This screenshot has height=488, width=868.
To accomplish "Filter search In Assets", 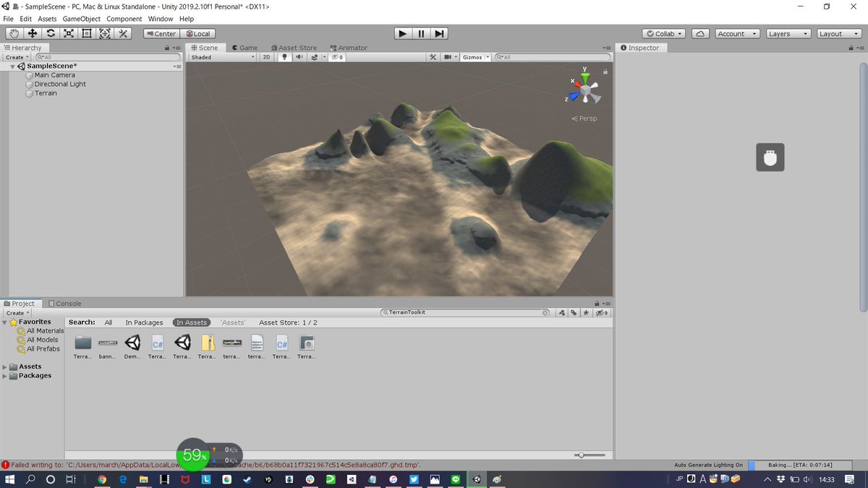I will click(x=192, y=322).
